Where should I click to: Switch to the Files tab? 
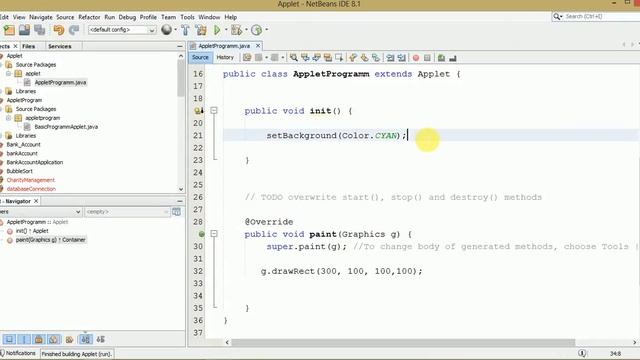click(x=29, y=47)
